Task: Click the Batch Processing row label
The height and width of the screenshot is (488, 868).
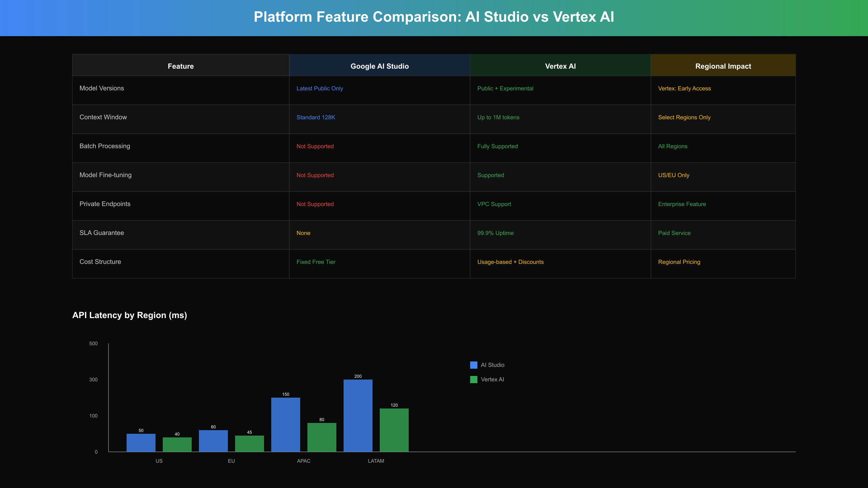Action: pyautogui.click(x=105, y=146)
